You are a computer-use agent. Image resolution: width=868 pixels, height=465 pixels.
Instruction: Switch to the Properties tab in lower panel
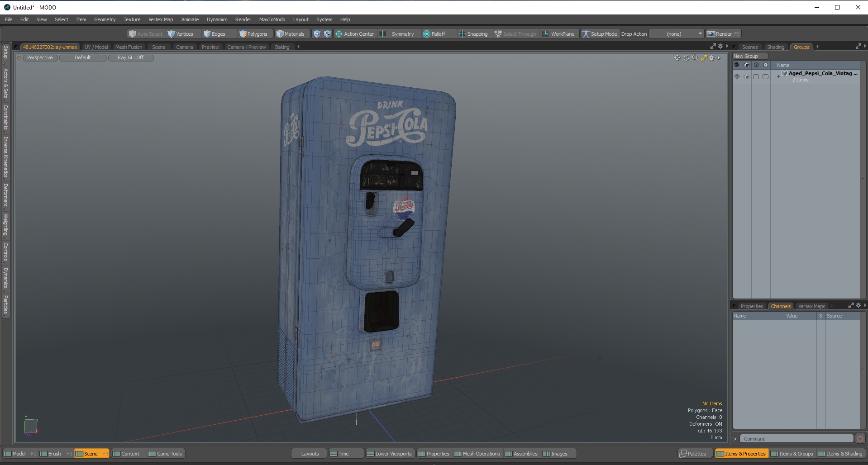[x=752, y=306]
